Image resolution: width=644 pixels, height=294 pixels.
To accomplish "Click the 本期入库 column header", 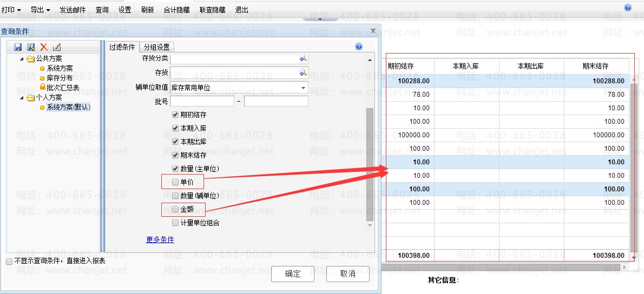I will [x=466, y=65].
